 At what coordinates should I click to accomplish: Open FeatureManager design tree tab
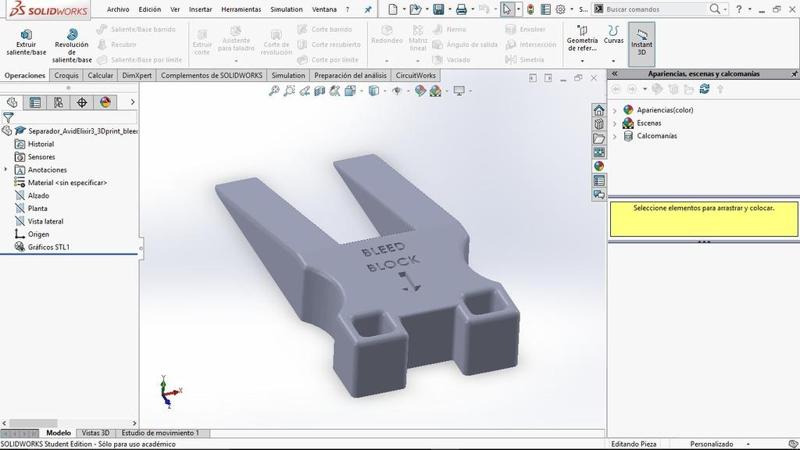click(x=12, y=103)
